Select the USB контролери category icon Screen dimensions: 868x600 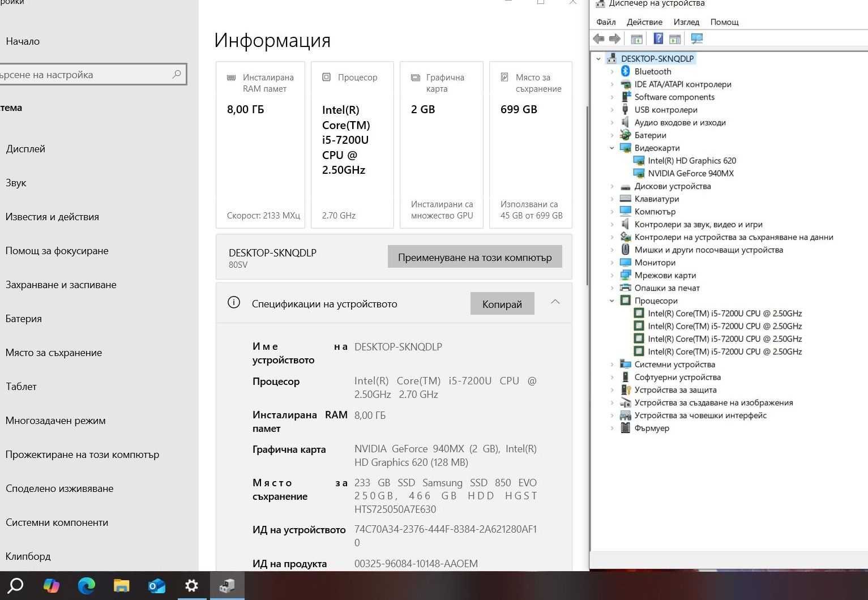[625, 110]
